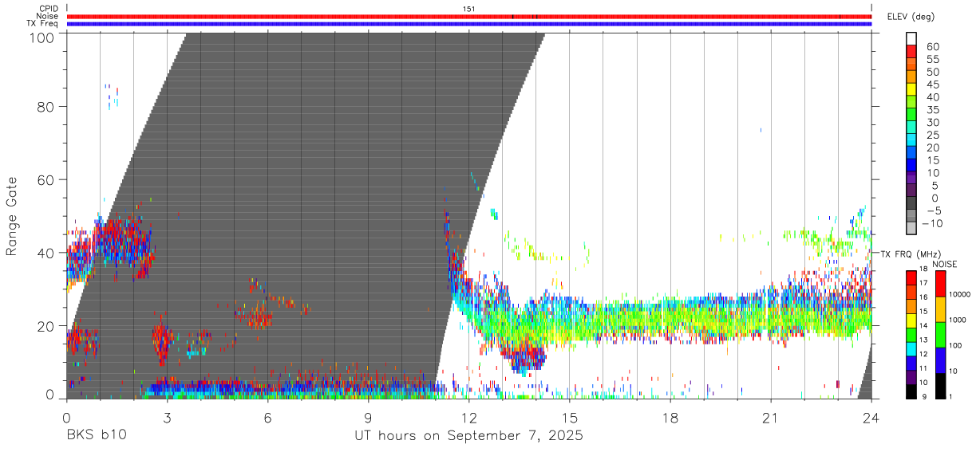Click the TX Freq row label
Image resolution: width=980 pixels, height=452 pixels.
coord(43,24)
